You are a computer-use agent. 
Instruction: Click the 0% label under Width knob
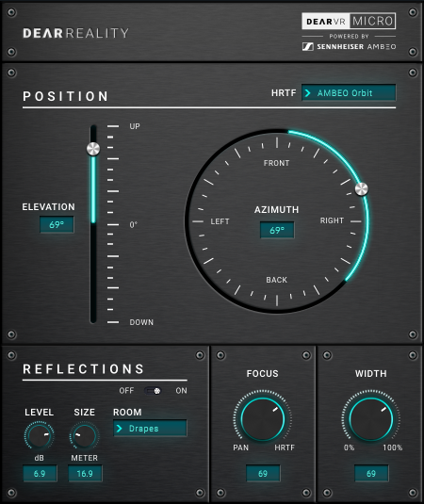pyautogui.click(x=350, y=447)
